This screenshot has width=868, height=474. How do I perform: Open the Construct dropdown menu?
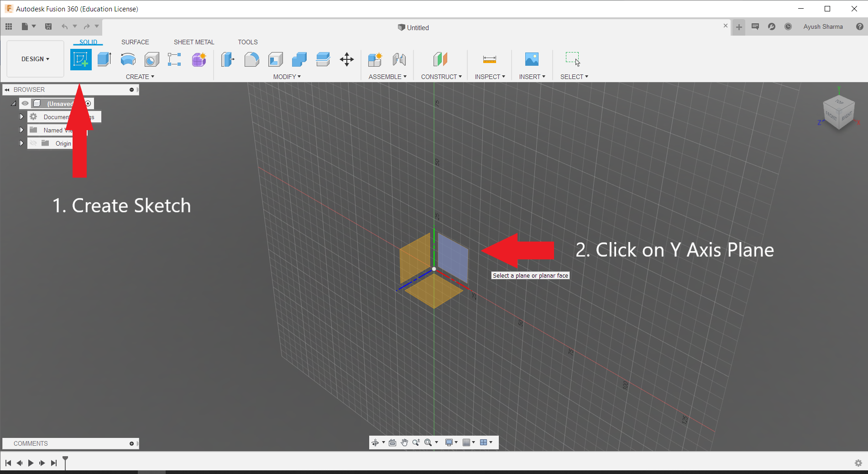[x=440, y=76]
